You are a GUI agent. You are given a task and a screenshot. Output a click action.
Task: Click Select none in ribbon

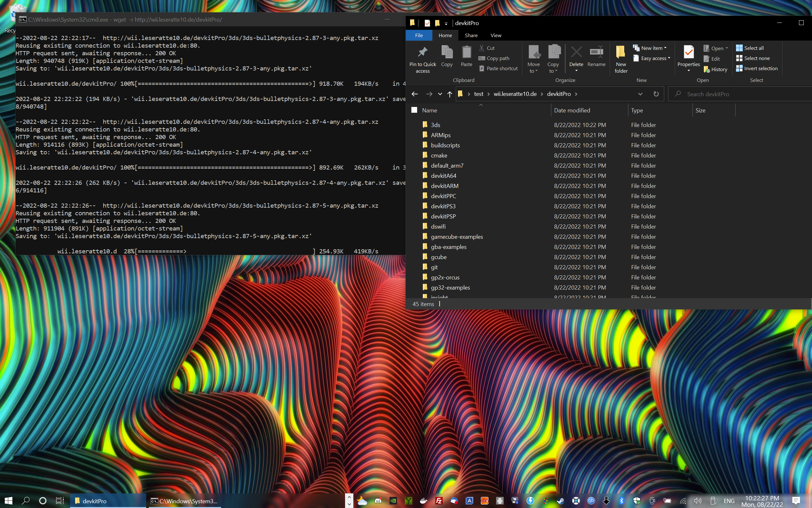coord(753,58)
